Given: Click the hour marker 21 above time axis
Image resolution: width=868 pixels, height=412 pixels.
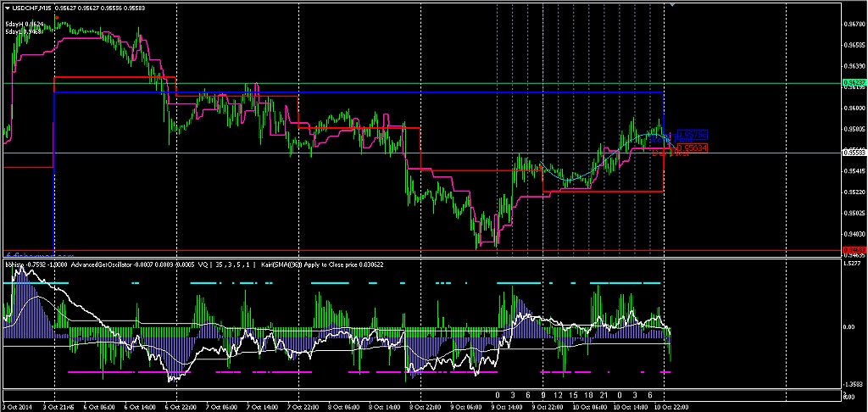Looking at the screenshot, I should click(x=604, y=395).
